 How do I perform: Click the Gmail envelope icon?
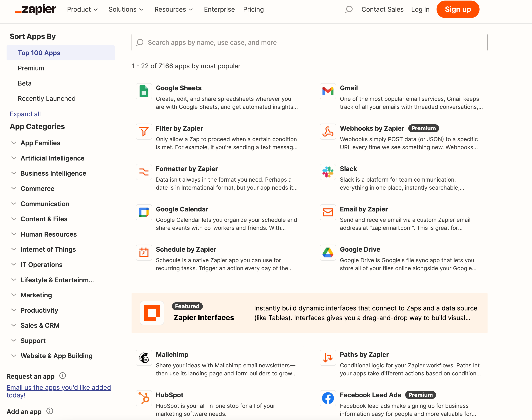coord(328,91)
